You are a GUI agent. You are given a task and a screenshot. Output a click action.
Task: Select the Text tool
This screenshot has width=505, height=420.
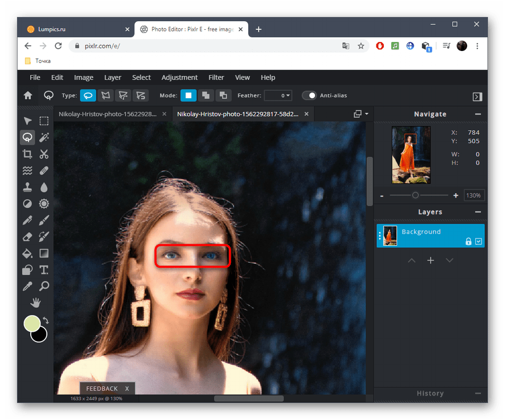(44, 270)
